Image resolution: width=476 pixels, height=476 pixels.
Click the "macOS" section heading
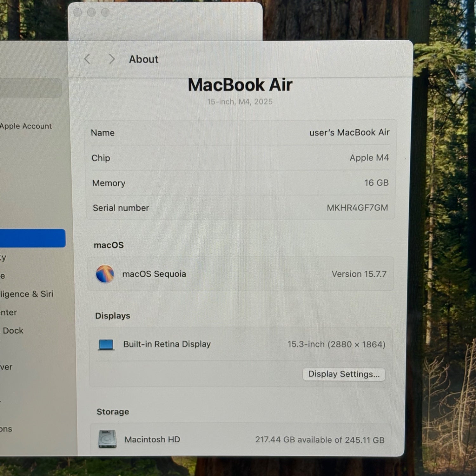pos(109,245)
